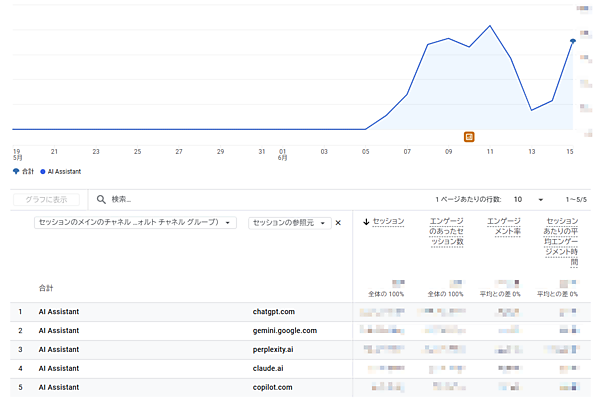Click the グラフに表示 button
Viewport: 600px width, 401px height.
coord(46,199)
